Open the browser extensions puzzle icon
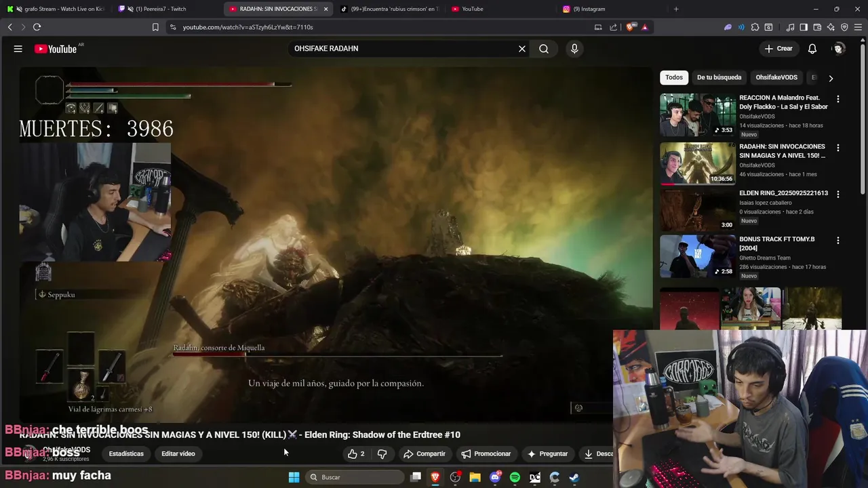Screen dimensions: 868x488 click(755, 27)
